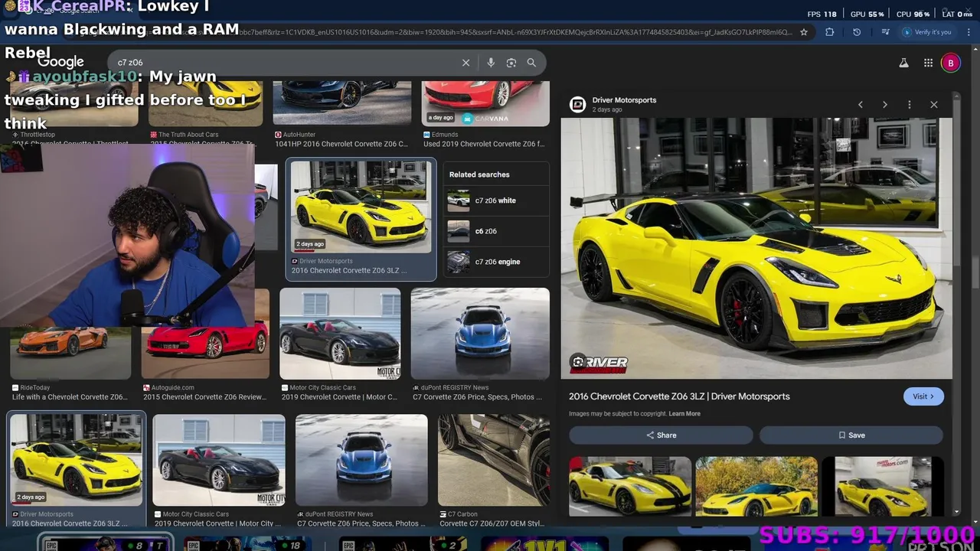The height and width of the screenshot is (551, 980).
Task: Click Throttlestop source label
Action: click(38, 135)
